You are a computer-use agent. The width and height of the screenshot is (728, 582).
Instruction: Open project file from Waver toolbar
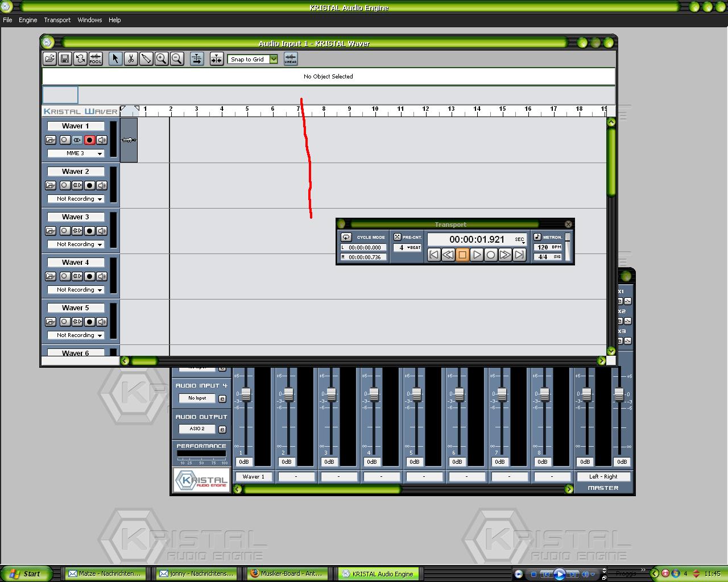[49, 59]
